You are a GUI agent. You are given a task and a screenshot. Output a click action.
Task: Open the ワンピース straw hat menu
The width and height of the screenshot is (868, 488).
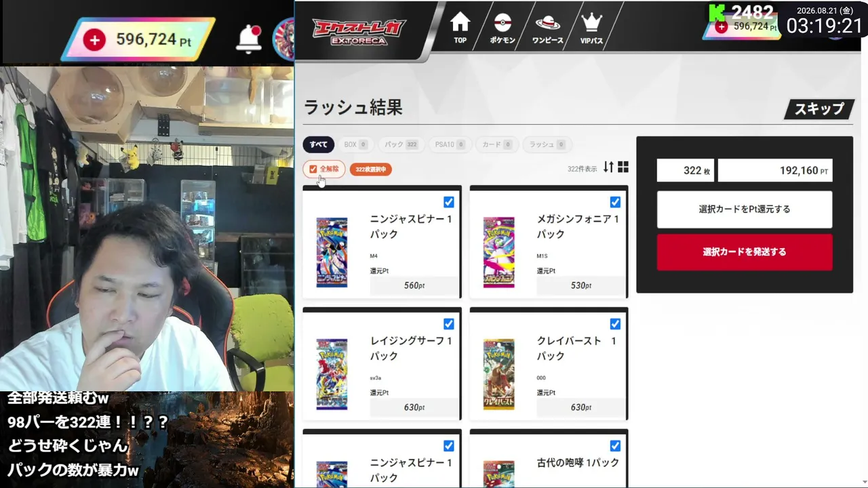(547, 28)
